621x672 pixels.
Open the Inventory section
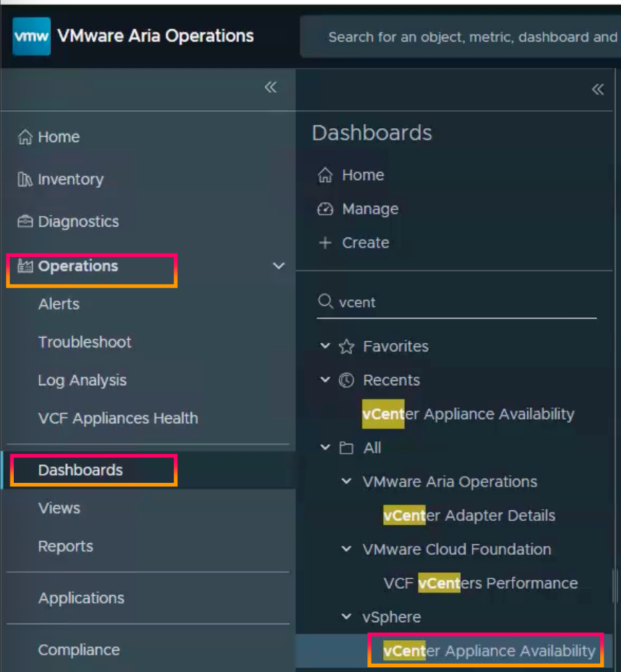click(x=71, y=179)
